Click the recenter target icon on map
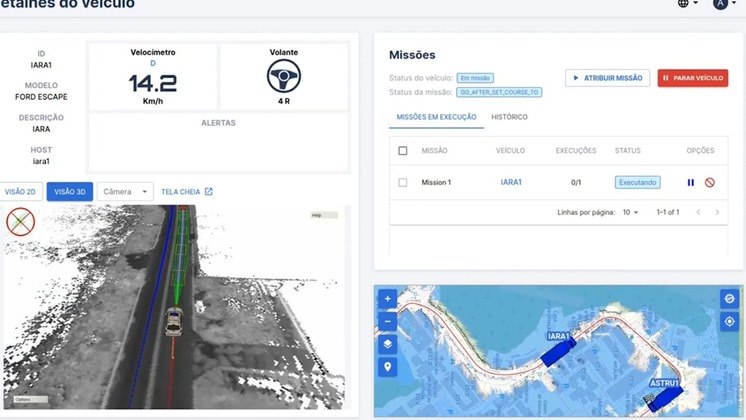The width and height of the screenshot is (746, 420). [729, 321]
